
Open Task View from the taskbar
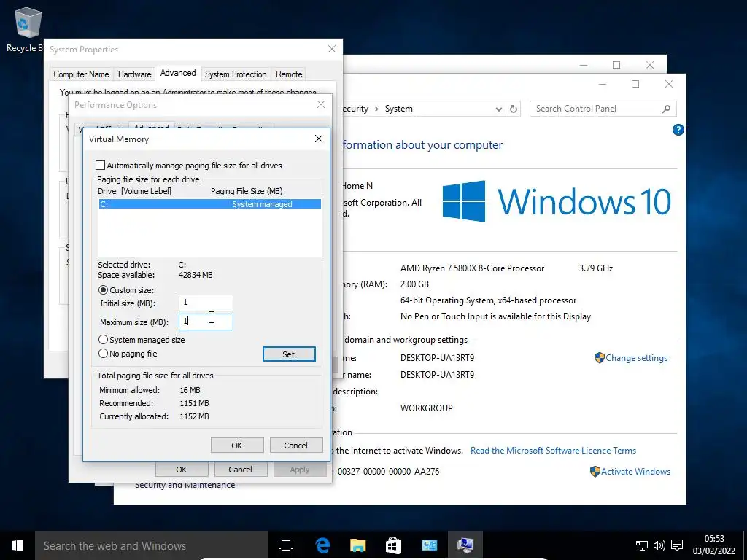pos(286,545)
